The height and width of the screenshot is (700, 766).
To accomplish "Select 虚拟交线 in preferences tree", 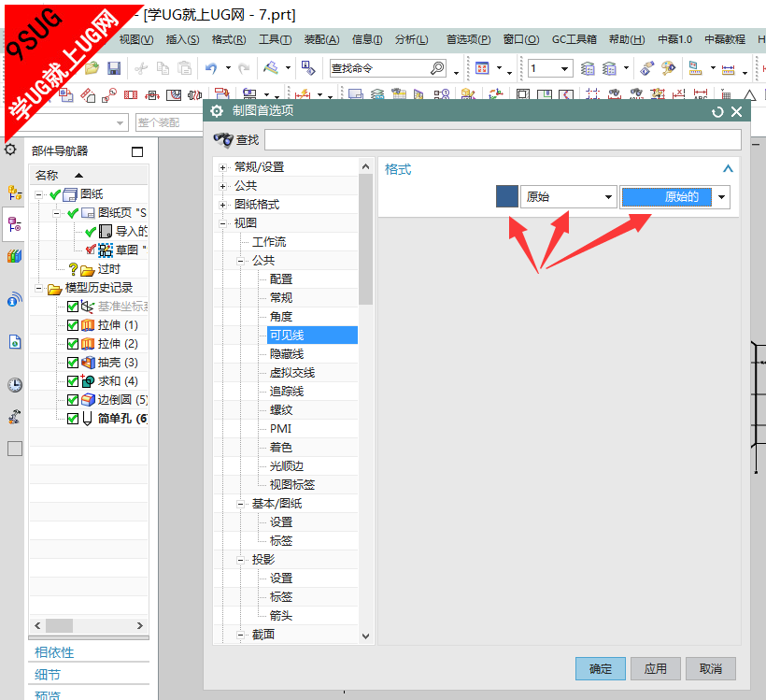I will 292,373.
